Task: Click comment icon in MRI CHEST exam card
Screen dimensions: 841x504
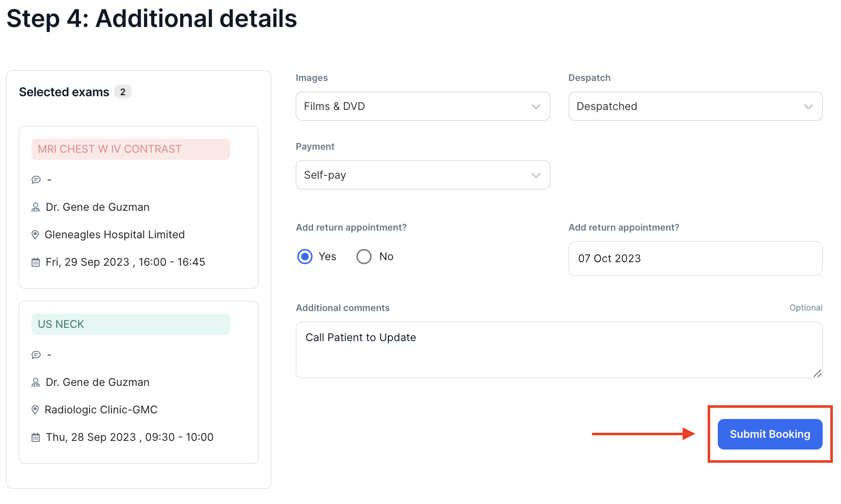Action: pos(36,180)
